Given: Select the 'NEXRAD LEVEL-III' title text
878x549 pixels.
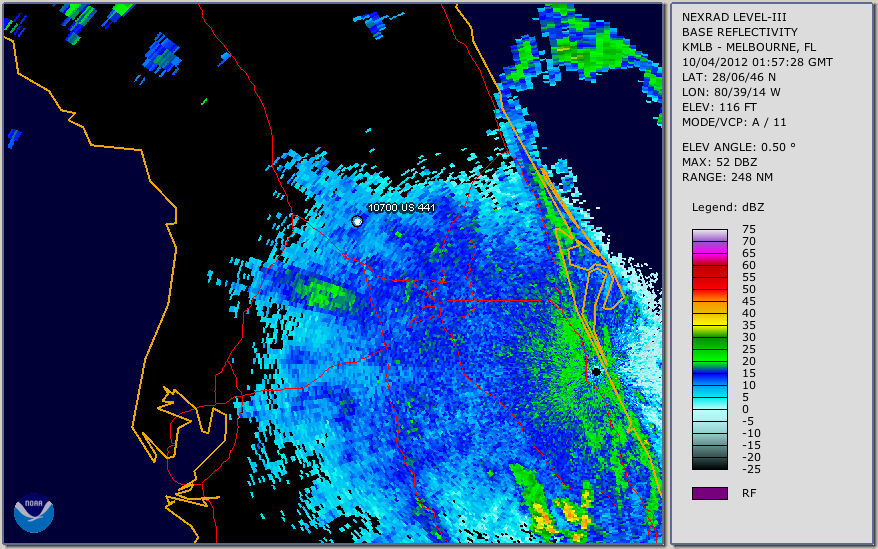Looking at the screenshot, I should click(734, 17).
